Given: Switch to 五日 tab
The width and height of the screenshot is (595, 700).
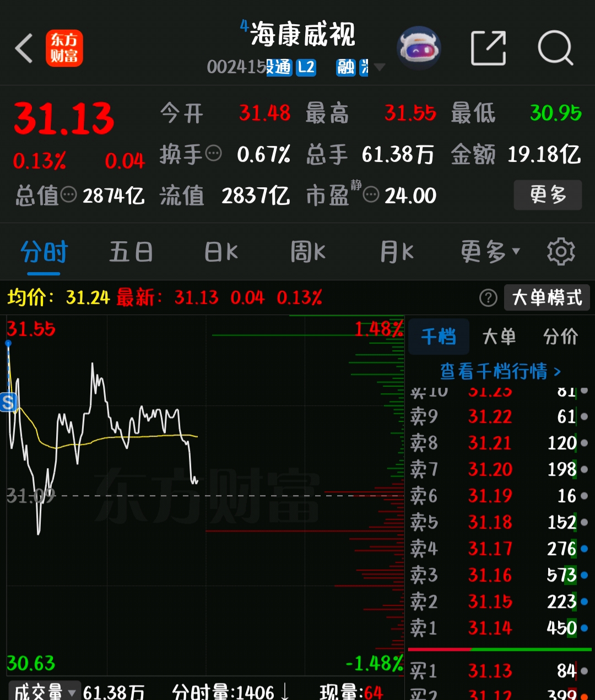Looking at the screenshot, I should coord(131,252).
